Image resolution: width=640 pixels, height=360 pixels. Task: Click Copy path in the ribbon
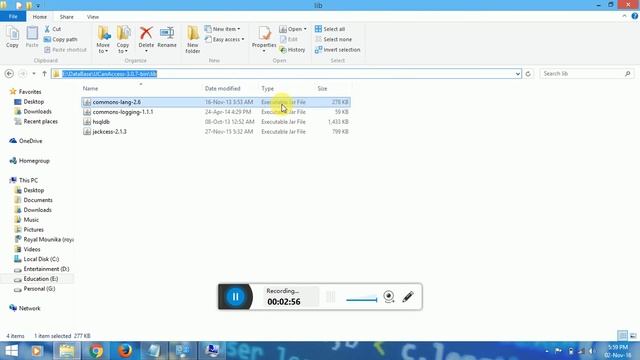[60, 39]
